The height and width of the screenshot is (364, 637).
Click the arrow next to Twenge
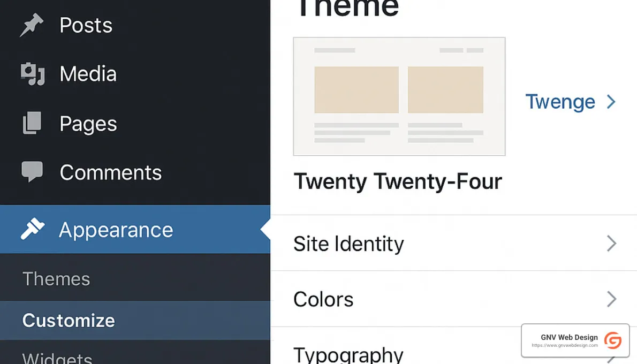click(x=610, y=102)
